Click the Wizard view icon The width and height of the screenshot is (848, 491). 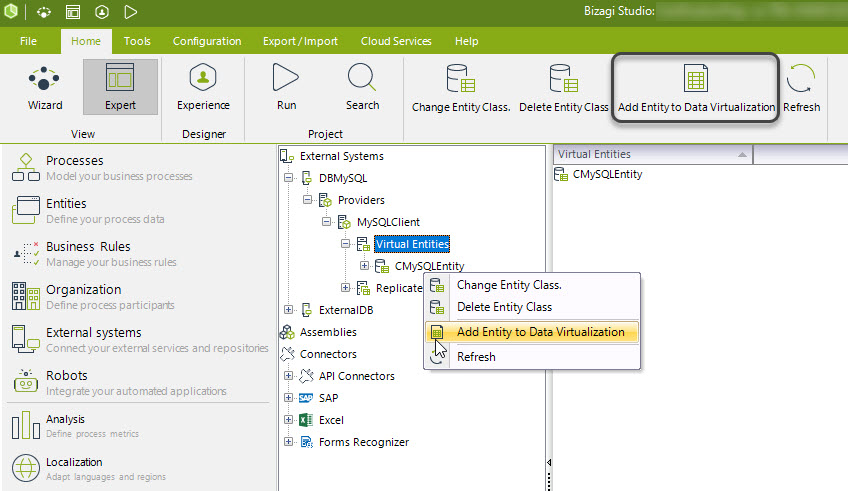coord(44,88)
